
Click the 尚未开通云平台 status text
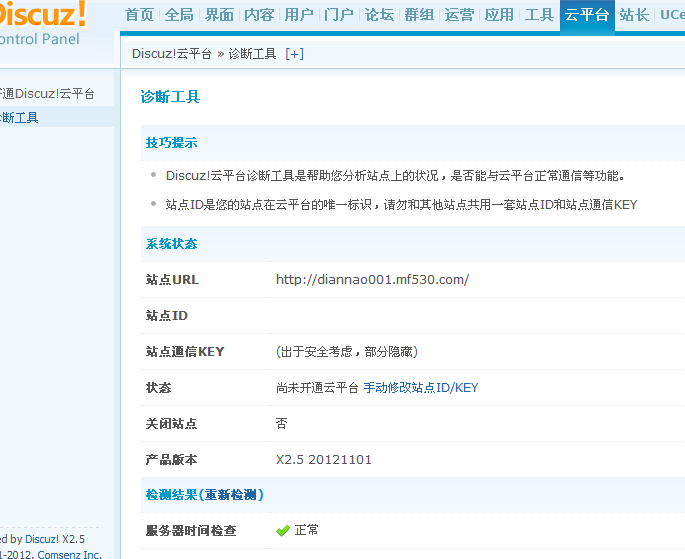click(x=317, y=388)
